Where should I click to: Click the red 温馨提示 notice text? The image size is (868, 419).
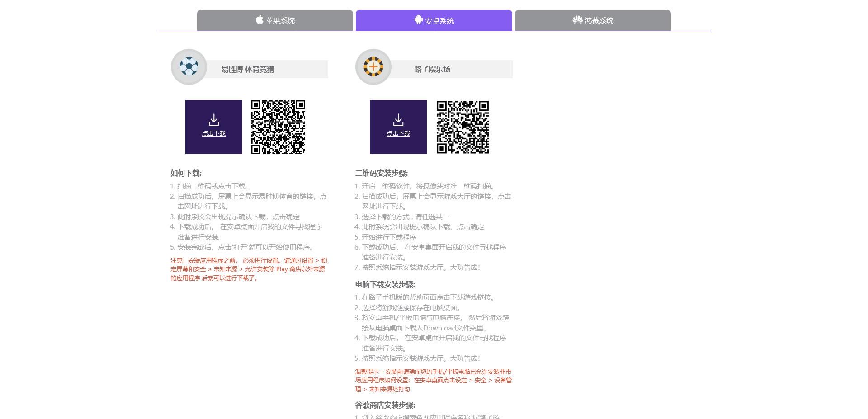pos(434,380)
